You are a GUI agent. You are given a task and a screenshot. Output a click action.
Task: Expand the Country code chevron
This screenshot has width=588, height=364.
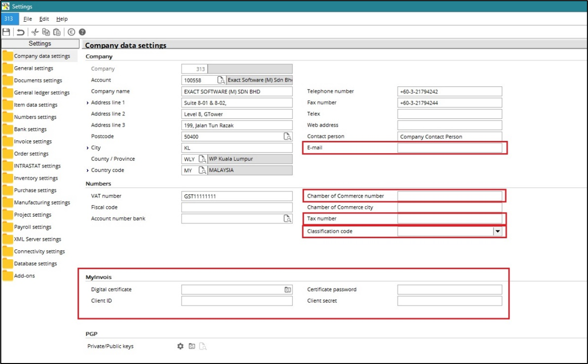pyautogui.click(x=87, y=171)
